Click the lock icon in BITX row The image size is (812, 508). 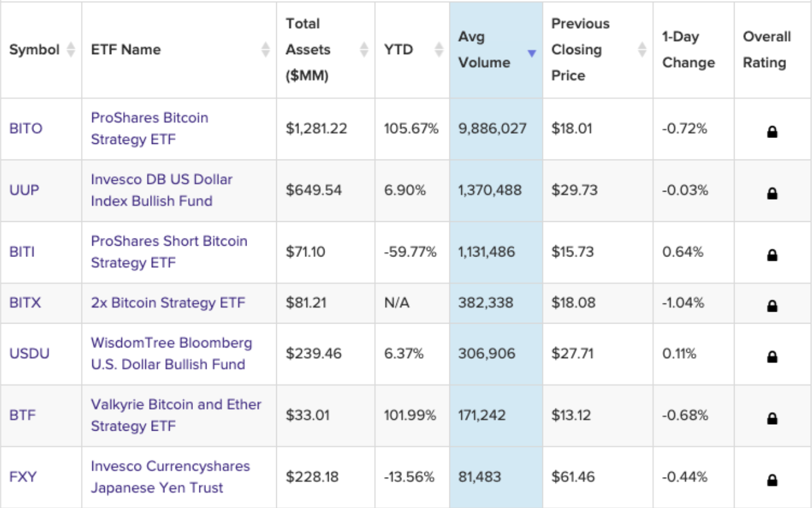(772, 306)
